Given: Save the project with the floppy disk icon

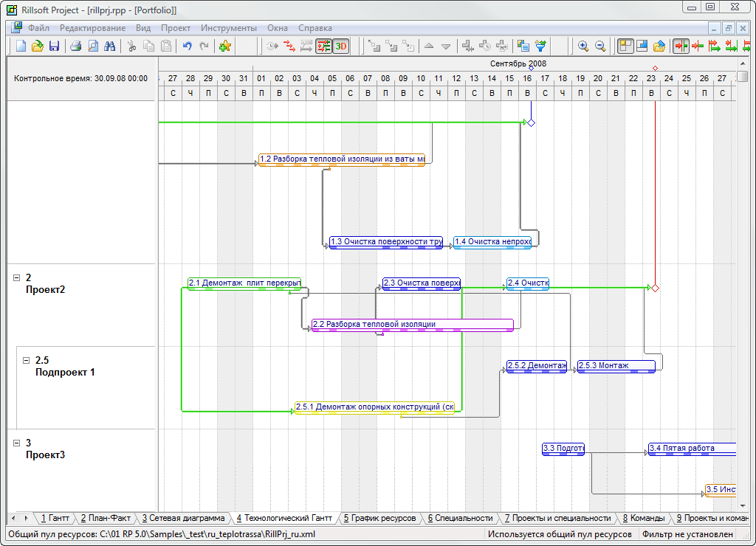Looking at the screenshot, I should [54, 46].
